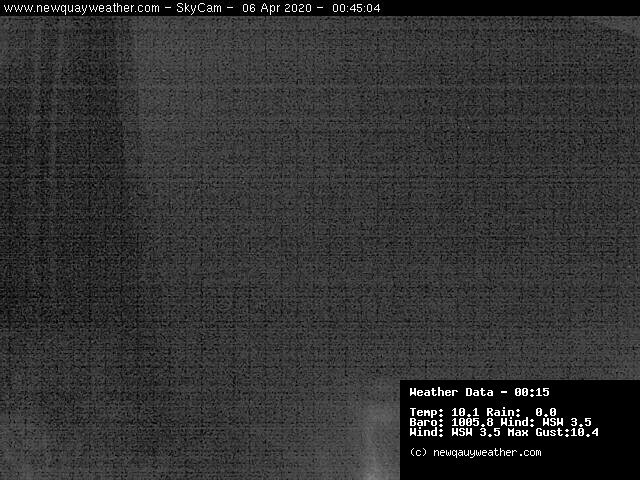Click the Temp: 10.1 reading
Image resolution: width=640 pixels, height=480 pixels.
click(444, 412)
